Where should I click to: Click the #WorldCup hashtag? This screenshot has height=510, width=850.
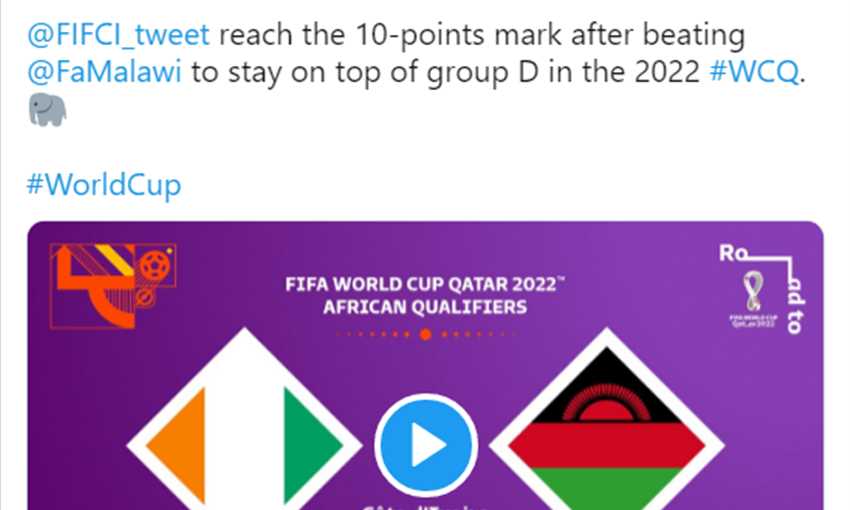(x=102, y=186)
